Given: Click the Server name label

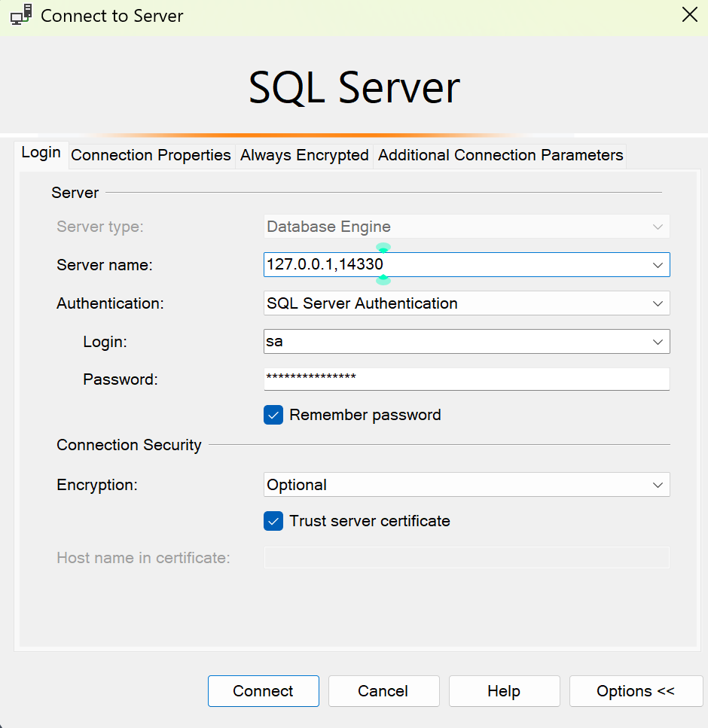Looking at the screenshot, I should [x=105, y=265].
